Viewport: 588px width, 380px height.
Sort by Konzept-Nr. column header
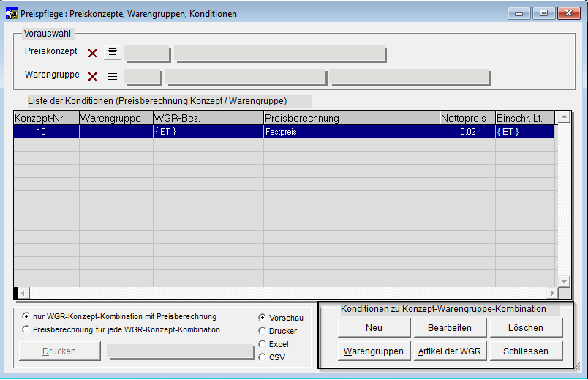46,118
